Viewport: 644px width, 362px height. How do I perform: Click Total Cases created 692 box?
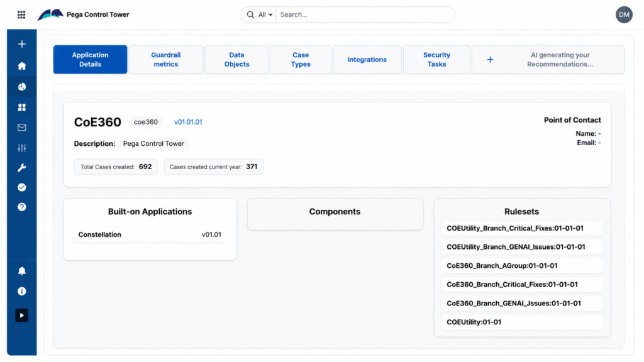coord(116,167)
